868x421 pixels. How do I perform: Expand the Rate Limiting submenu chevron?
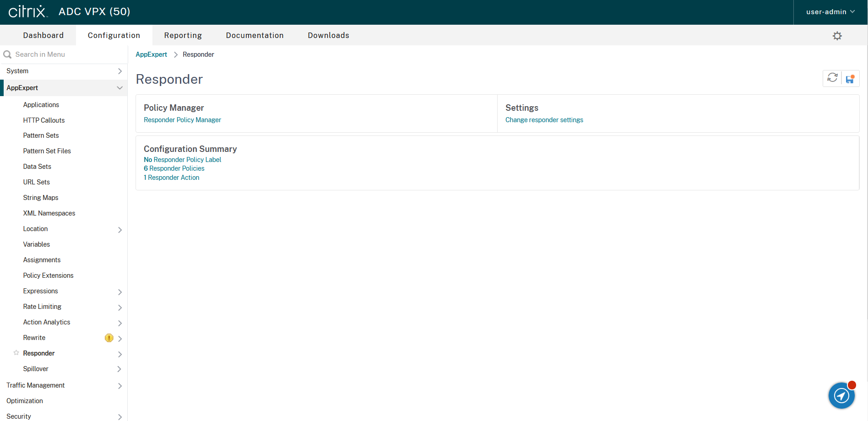tap(120, 308)
